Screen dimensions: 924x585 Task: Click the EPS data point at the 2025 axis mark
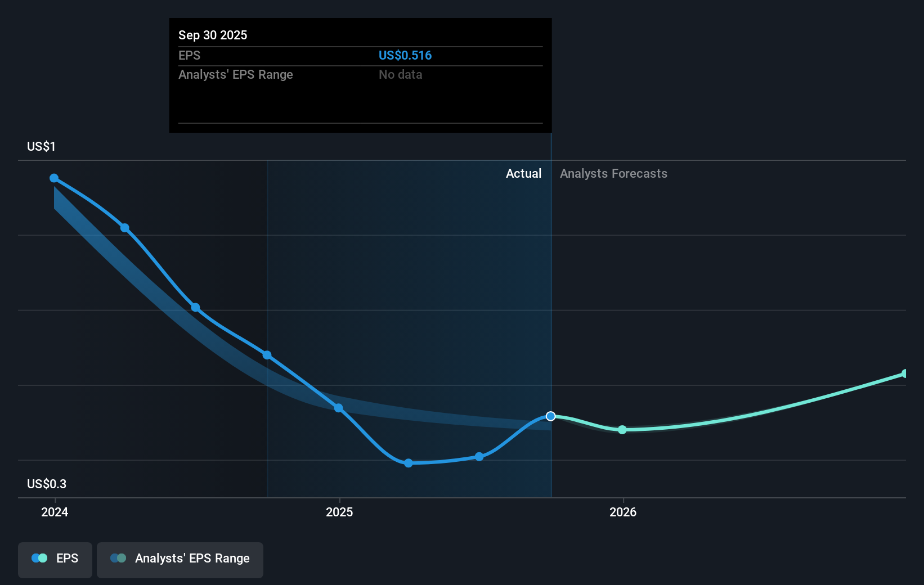(338, 408)
